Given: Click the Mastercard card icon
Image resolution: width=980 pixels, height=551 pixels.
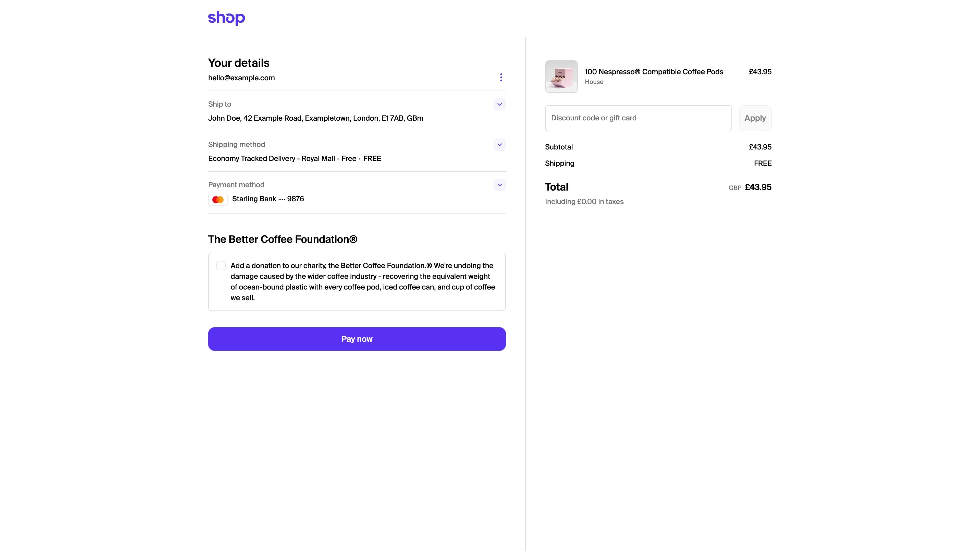Looking at the screenshot, I should [218, 200].
